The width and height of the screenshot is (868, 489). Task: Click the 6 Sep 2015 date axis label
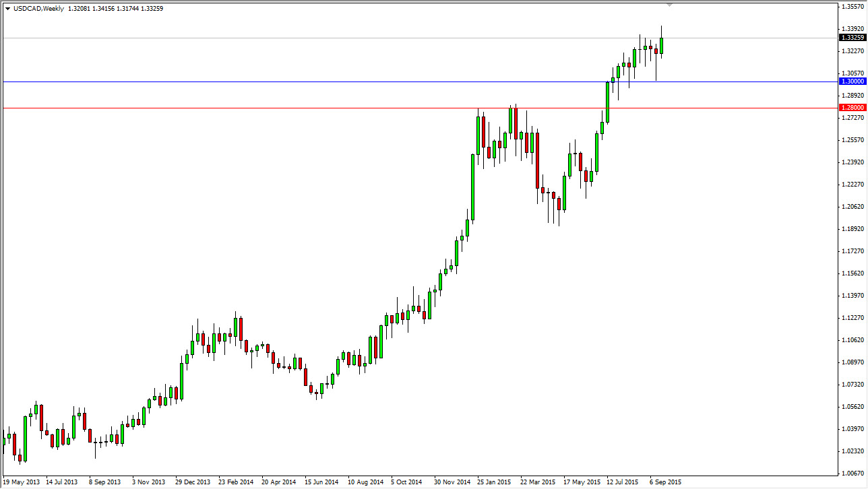pos(666,482)
